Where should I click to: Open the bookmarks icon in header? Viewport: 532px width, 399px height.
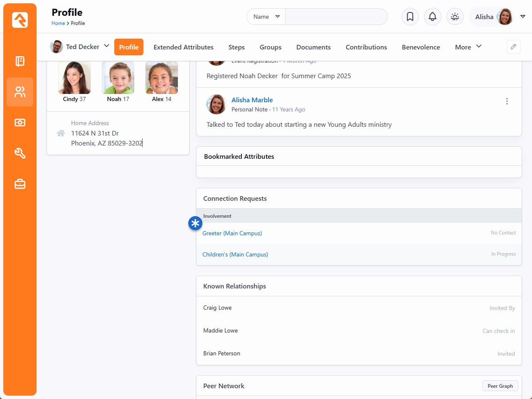click(410, 17)
